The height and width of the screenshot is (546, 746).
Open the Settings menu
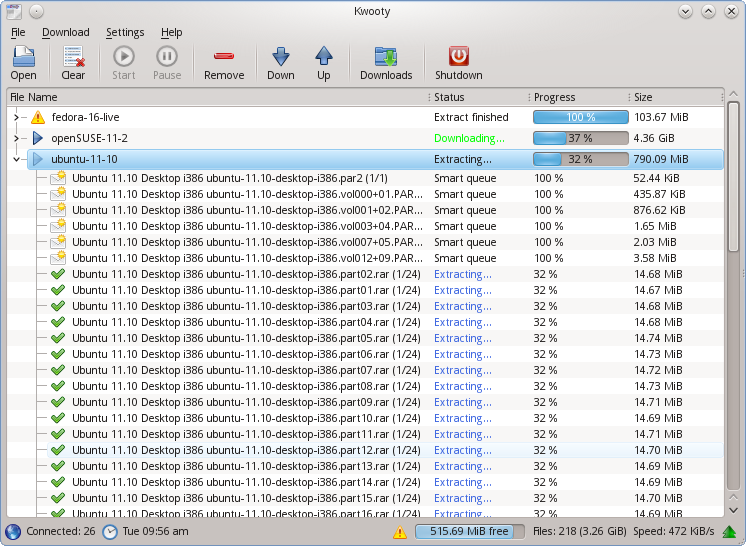click(x=125, y=32)
